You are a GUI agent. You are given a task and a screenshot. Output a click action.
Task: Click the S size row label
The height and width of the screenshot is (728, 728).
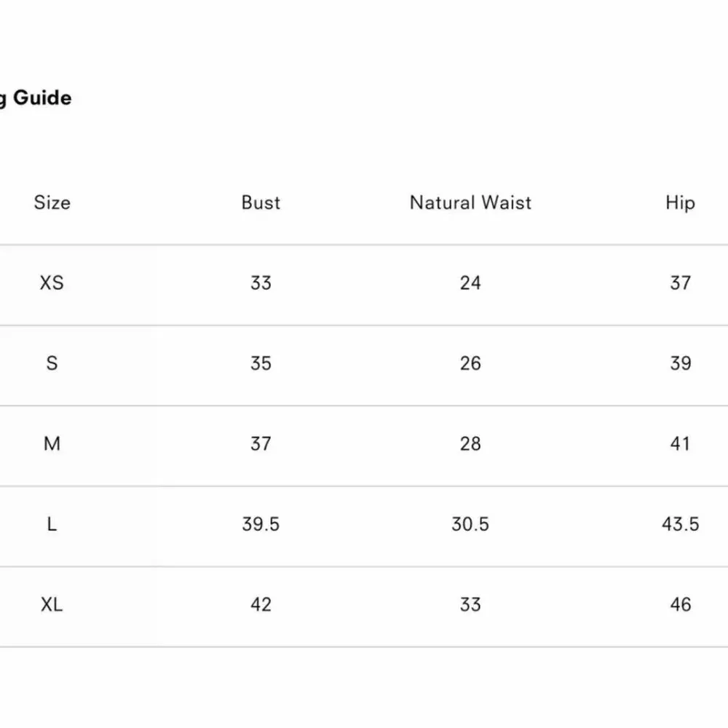pyautogui.click(x=52, y=363)
